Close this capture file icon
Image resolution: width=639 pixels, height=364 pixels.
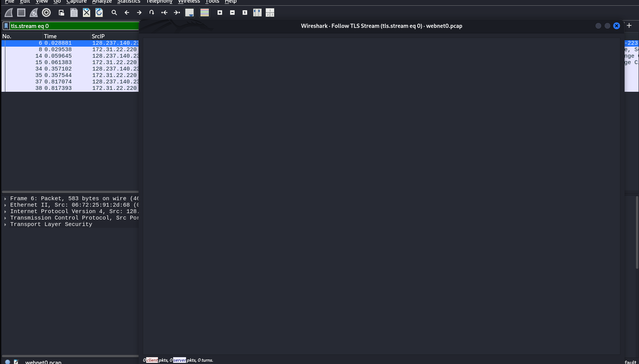pos(87,13)
